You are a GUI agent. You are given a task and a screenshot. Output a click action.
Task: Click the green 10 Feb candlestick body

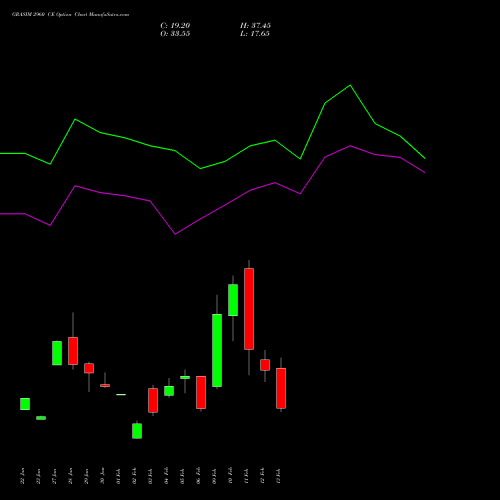[233, 300]
